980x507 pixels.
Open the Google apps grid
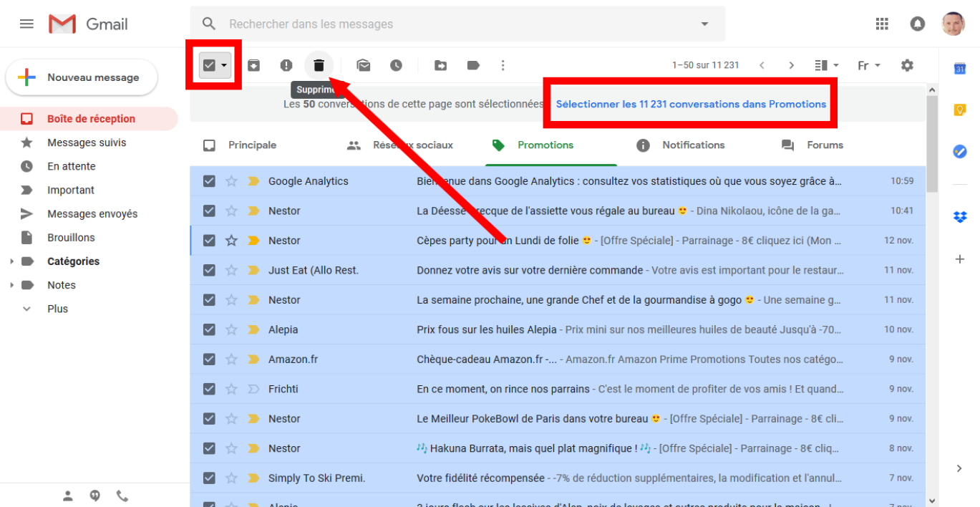pos(882,24)
